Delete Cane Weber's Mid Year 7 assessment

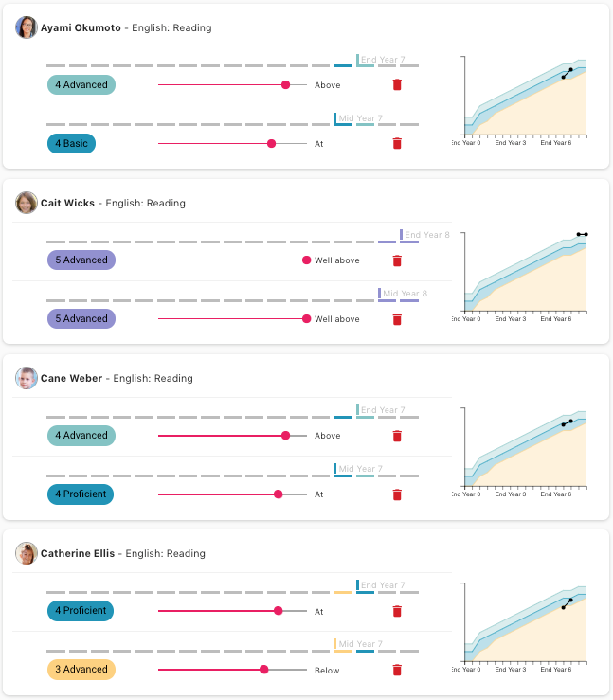point(397,494)
